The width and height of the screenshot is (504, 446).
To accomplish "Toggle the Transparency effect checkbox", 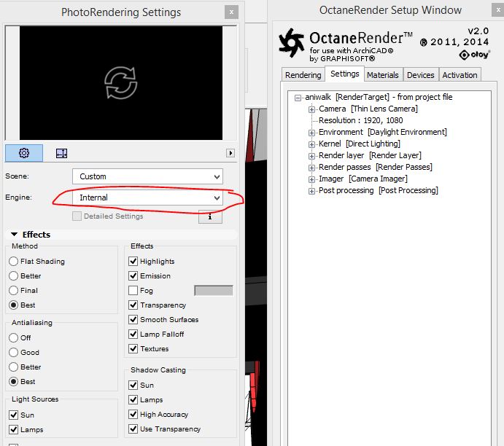I will point(133,305).
